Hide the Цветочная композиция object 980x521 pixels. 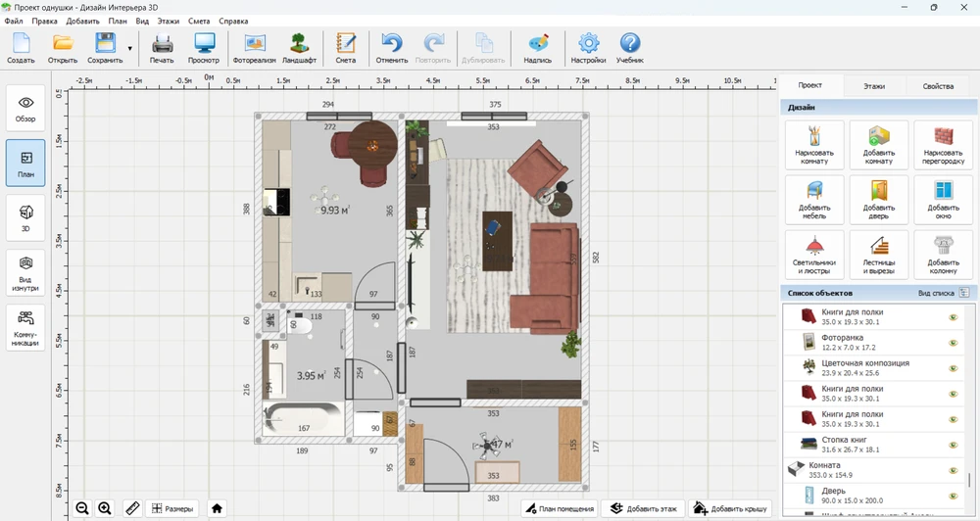(x=952, y=368)
